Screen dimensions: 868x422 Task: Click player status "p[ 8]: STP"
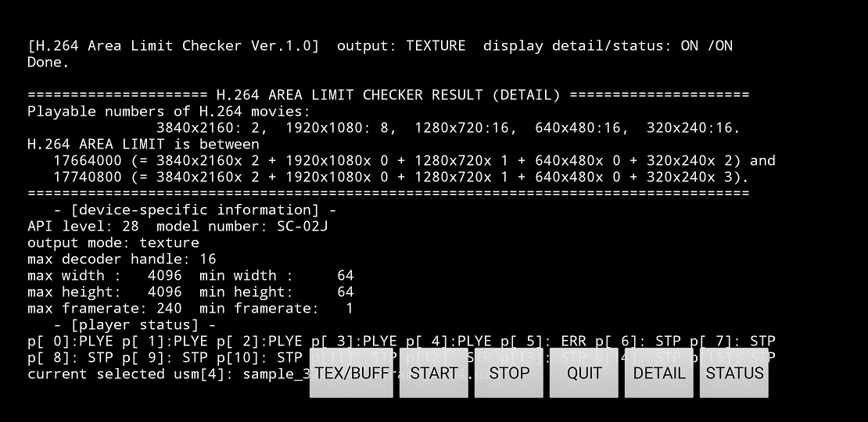pyautogui.click(x=70, y=357)
